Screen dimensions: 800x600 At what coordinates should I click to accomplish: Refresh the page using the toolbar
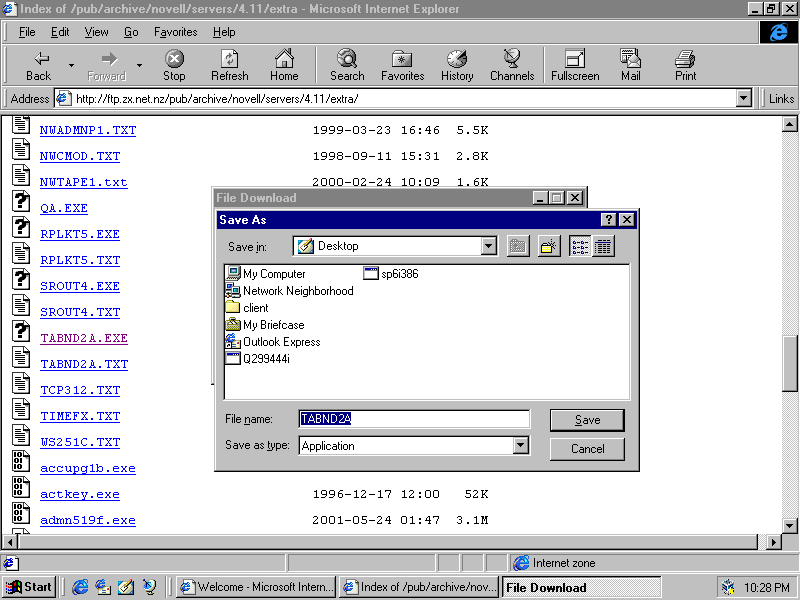point(230,65)
